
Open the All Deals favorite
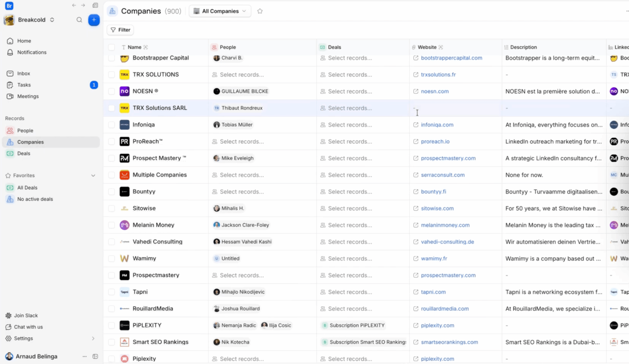(x=51, y=188)
